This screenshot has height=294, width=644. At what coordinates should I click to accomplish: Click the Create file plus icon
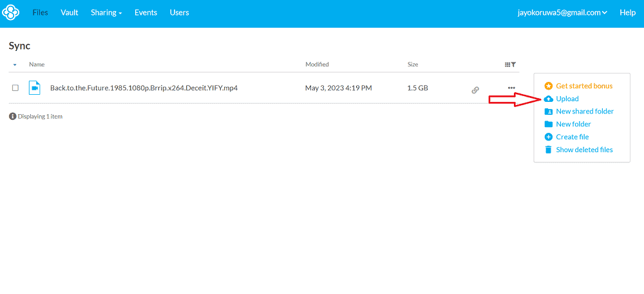(548, 137)
